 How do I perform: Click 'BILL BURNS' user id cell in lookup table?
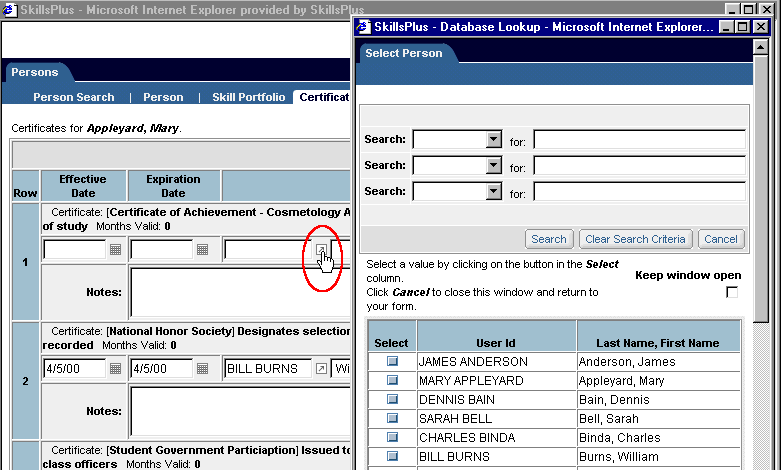coord(497,456)
